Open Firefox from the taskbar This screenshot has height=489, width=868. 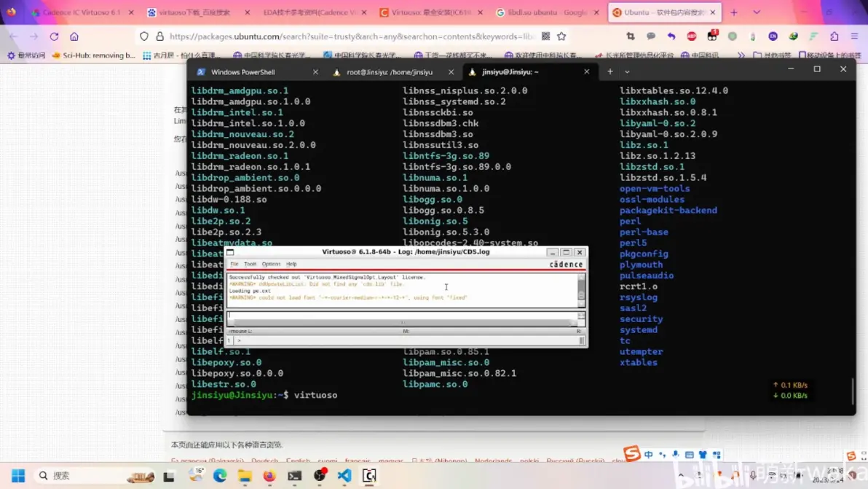coord(269,476)
